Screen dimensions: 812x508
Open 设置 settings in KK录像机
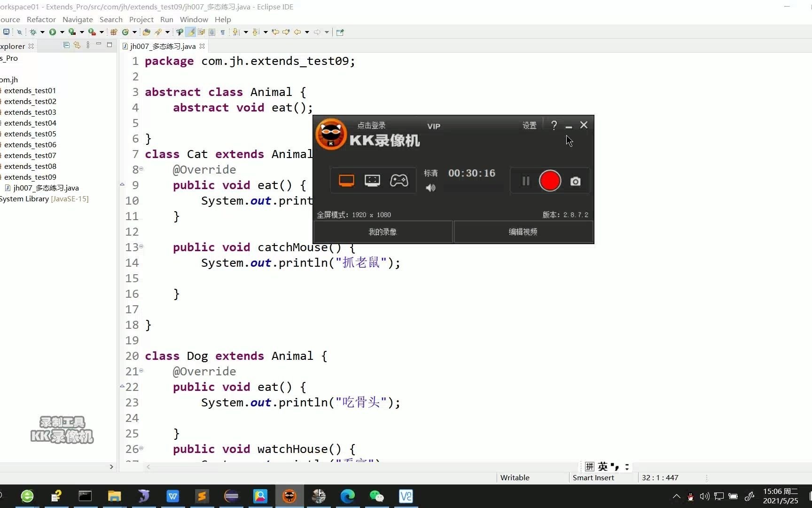click(530, 125)
